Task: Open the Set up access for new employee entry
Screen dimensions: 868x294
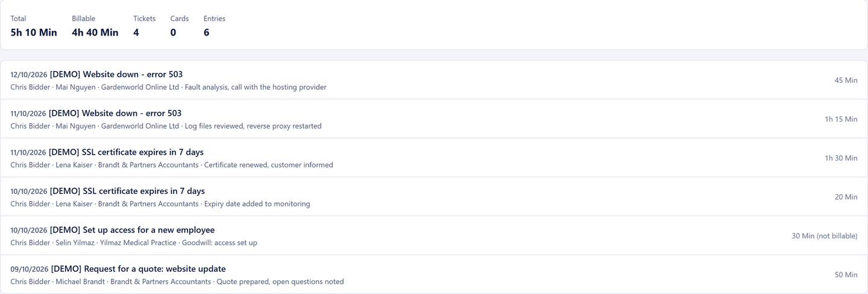Action: 434,235
